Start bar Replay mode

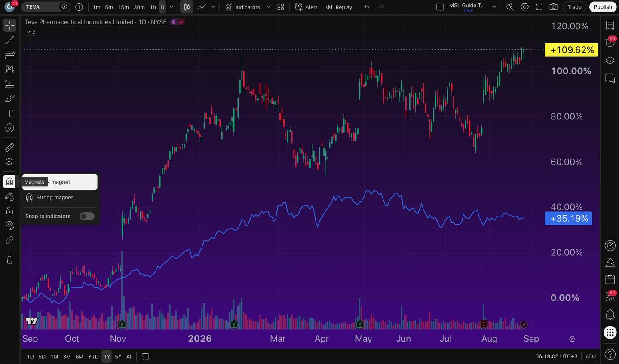[339, 7]
